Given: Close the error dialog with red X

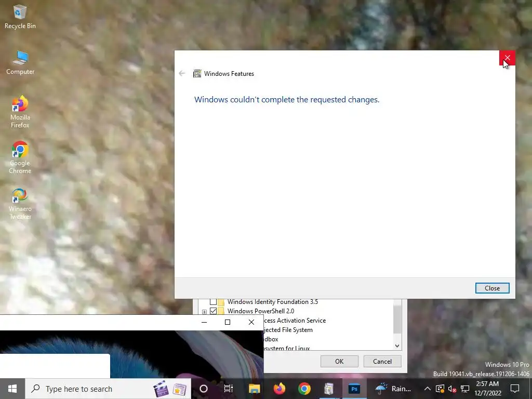Looking at the screenshot, I should click(507, 58).
